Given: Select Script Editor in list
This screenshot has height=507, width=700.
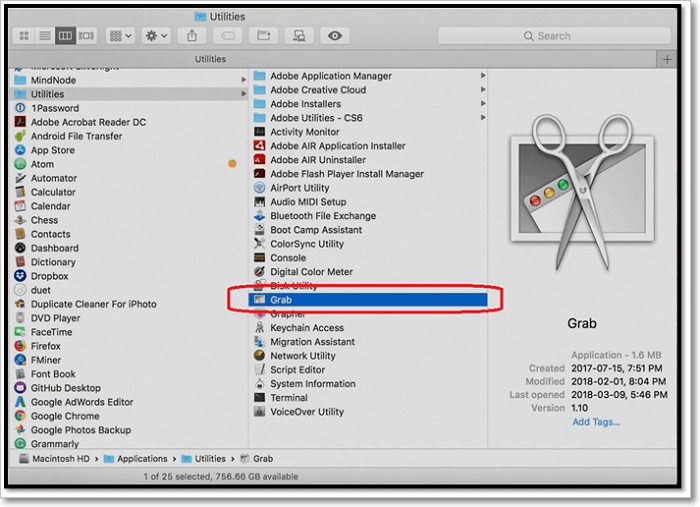Looking at the screenshot, I should (297, 370).
